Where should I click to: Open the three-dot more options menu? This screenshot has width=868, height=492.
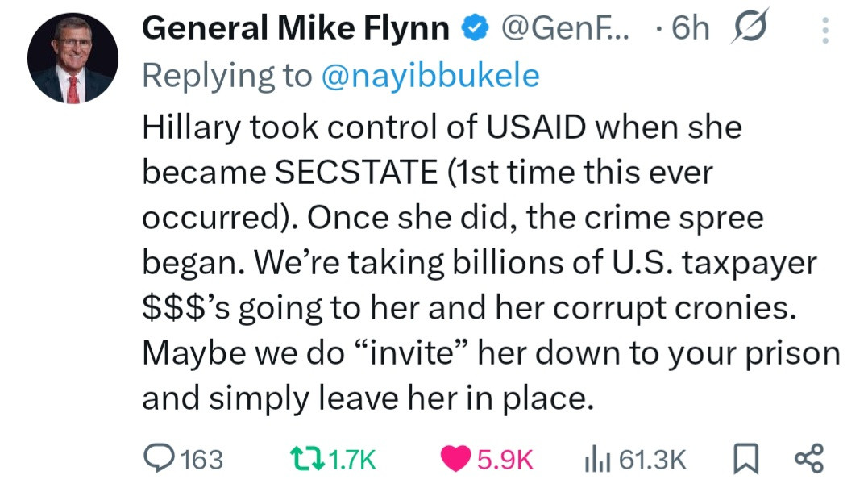(x=824, y=31)
